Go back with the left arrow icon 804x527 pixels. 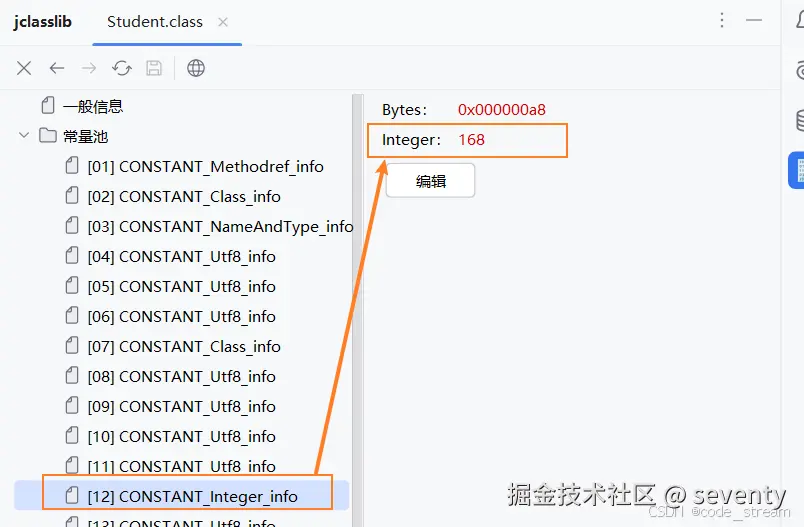(56, 68)
